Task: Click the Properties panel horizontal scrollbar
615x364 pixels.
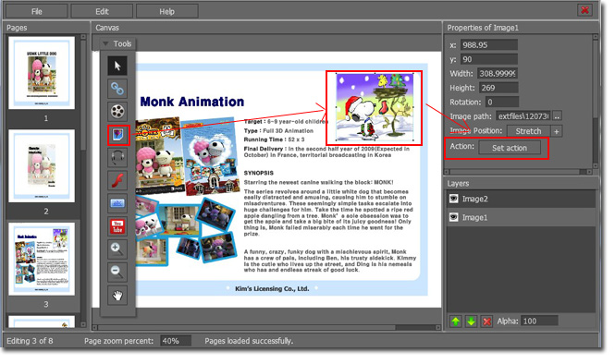Action: [x=518, y=172]
